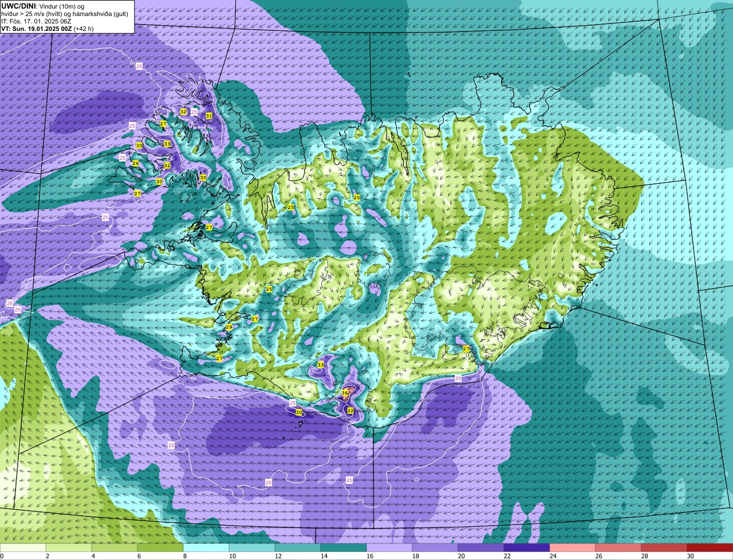Pick the 26–28 m/s salmon swatch
Screen dimensions: 733x560
pos(618,547)
